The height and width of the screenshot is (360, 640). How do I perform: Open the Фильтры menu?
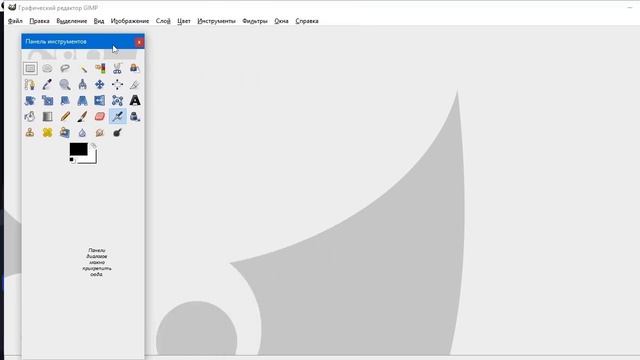255,21
